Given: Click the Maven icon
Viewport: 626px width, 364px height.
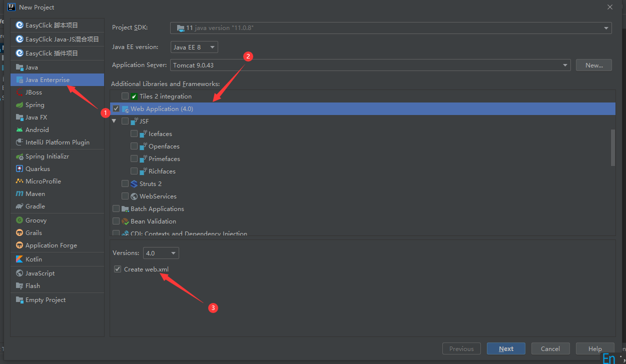Looking at the screenshot, I should [x=20, y=194].
